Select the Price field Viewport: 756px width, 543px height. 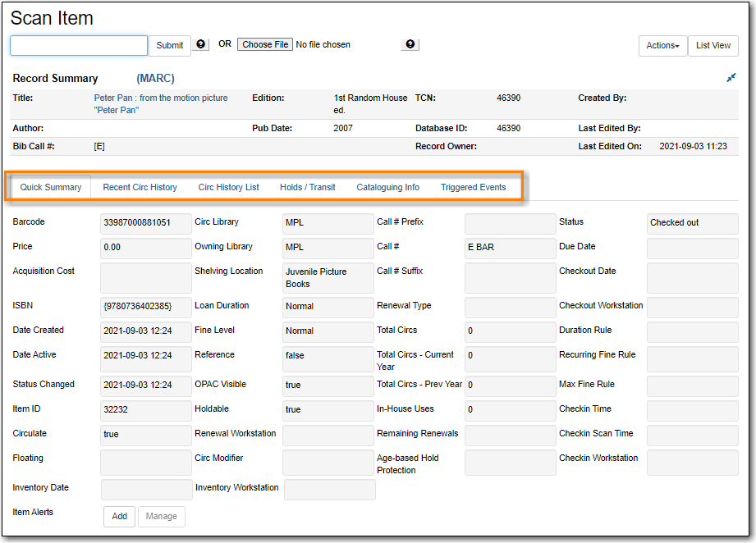[x=145, y=249]
